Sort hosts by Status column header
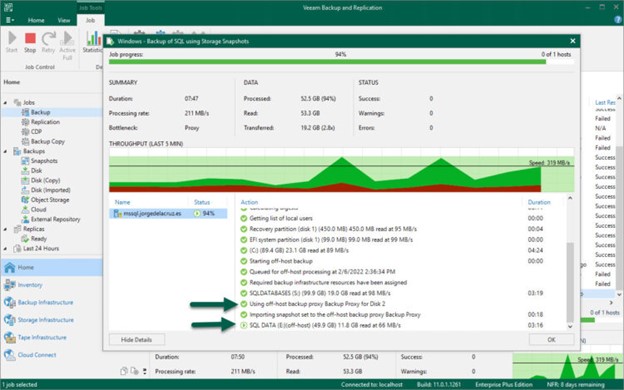624x390 pixels. pyautogui.click(x=202, y=202)
